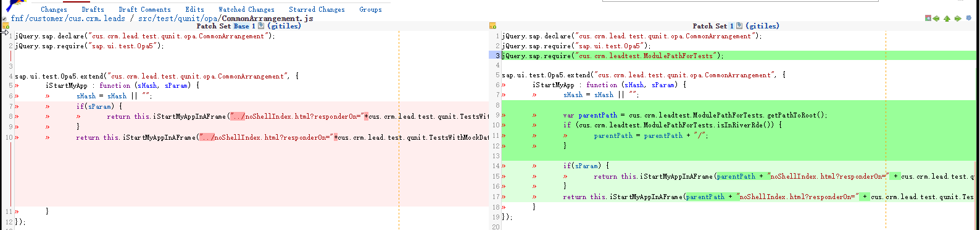Click the mark reviewed icon near navigation arrows
Viewport: 980px width, 230px height.
tap(928, 18)
